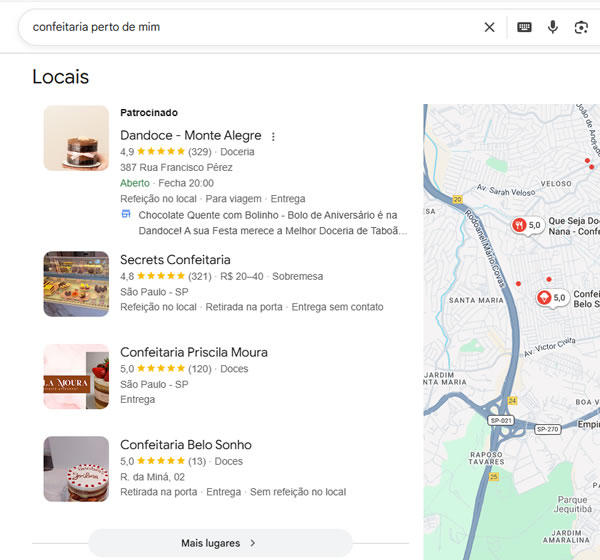
Task: Open Confeitaria Belo Sonho listing
Action: (x=186, y=444)
